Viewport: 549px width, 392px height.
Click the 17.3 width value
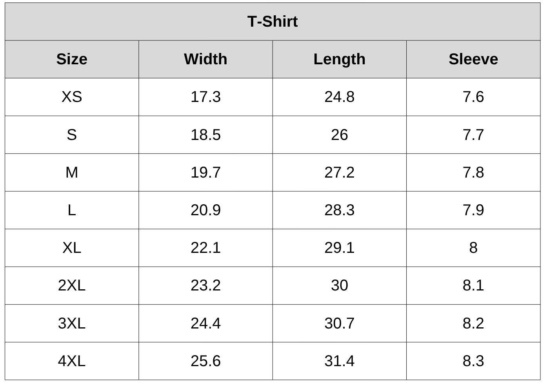point(205,97)
